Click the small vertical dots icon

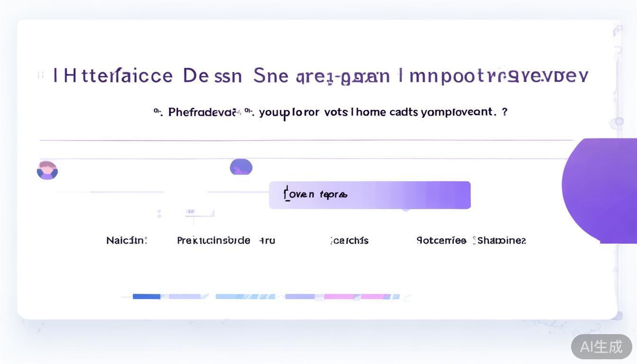click(159, 214)
